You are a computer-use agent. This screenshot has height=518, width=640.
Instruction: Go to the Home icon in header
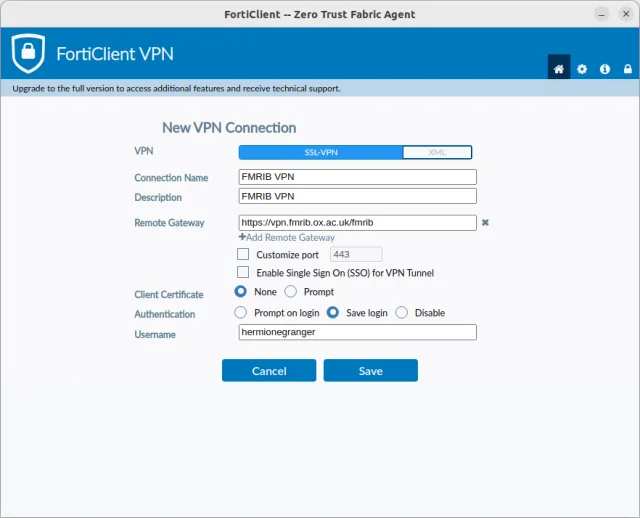tap(559, 69)
